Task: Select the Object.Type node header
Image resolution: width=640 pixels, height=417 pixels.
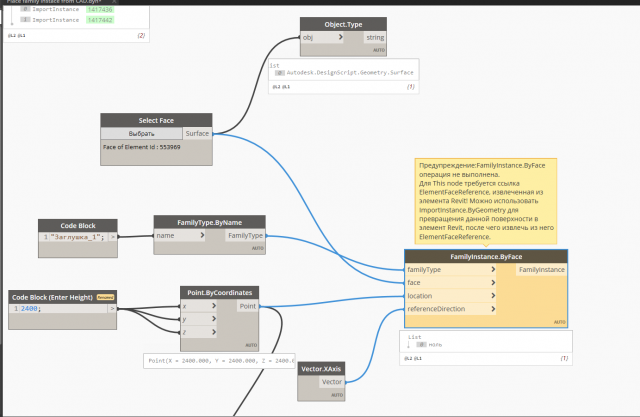Action: click(x=343, y=24)
